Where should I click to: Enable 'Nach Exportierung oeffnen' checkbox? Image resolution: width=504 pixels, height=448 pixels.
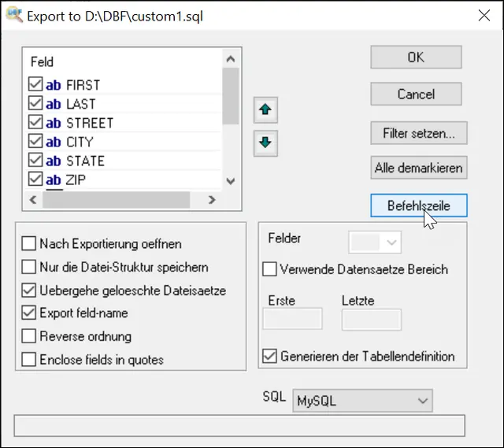[28, 243]
